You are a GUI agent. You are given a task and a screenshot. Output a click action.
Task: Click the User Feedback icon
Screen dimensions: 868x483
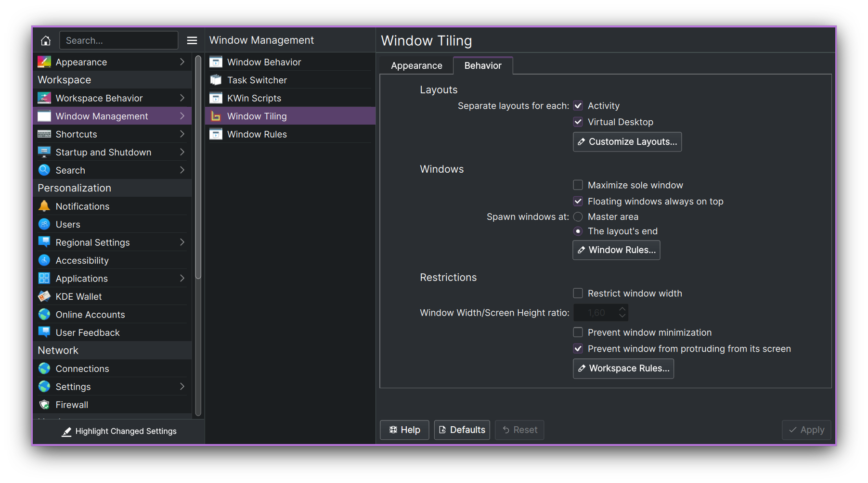pos(44,332)
